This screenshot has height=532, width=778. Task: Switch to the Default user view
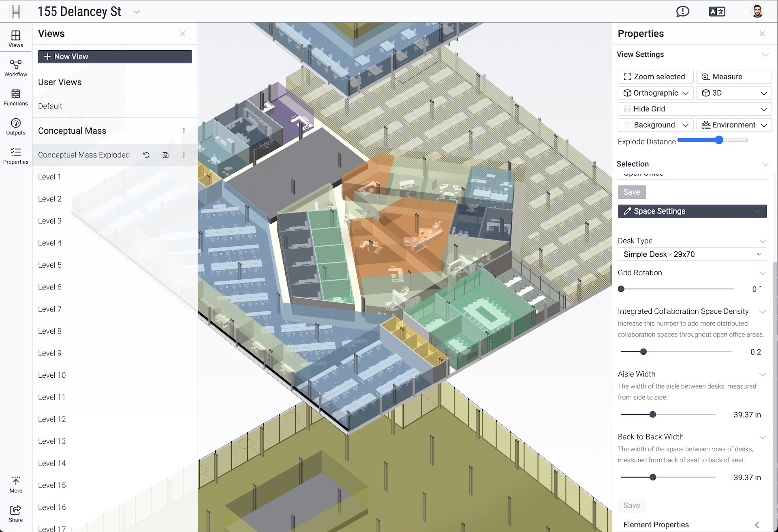coord(50,106)
